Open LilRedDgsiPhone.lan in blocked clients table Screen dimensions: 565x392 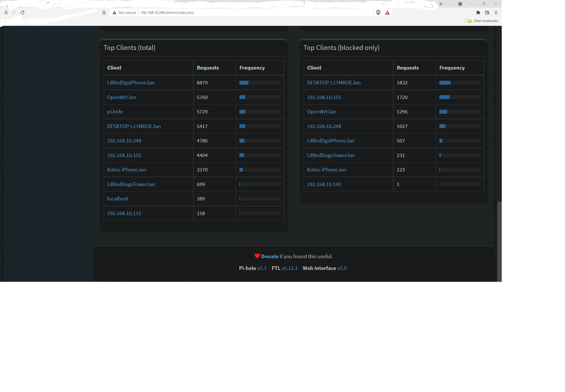(x=331, y=141)
